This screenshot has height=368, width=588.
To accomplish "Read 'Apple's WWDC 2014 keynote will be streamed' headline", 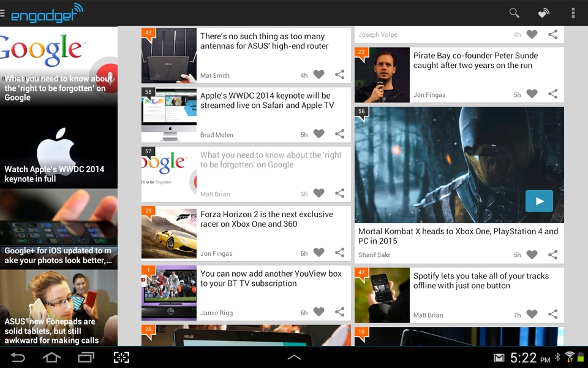I will tap(267, 101).
